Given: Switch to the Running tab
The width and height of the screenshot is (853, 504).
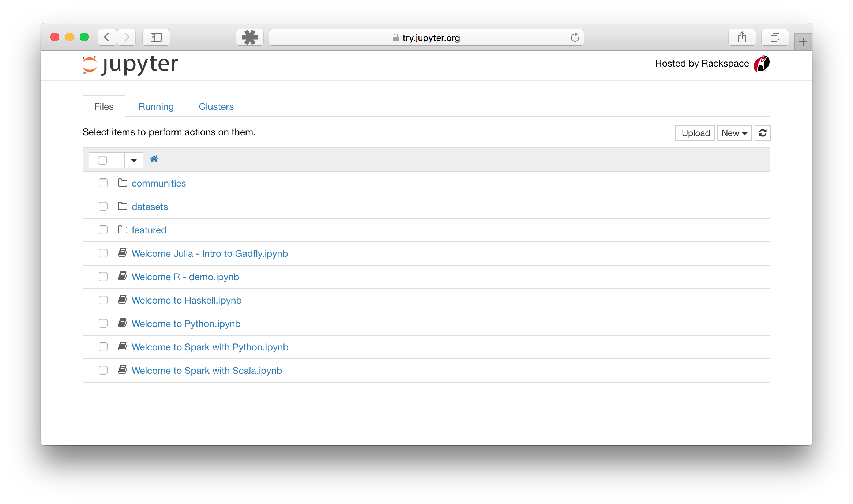Looking at the screenshot, I should pos(157,107).
